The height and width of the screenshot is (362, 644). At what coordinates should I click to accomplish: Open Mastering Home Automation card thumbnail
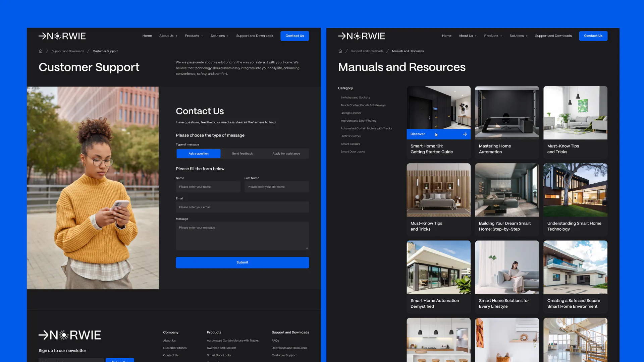(x=507, y=113)
